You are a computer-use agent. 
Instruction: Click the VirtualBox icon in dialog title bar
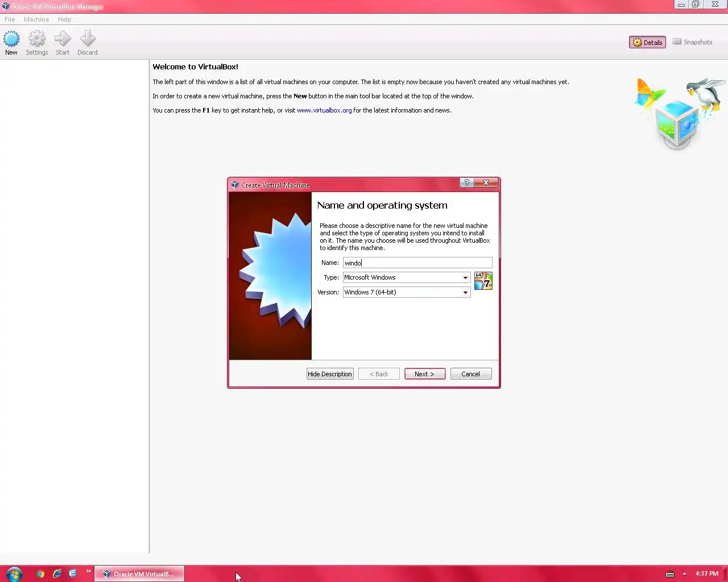click(x=235, y=185)
